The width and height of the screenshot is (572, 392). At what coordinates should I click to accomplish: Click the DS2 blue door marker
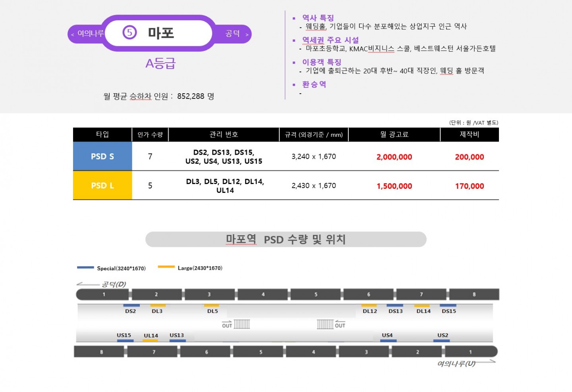pyautogui.click(x=131, y=306)
